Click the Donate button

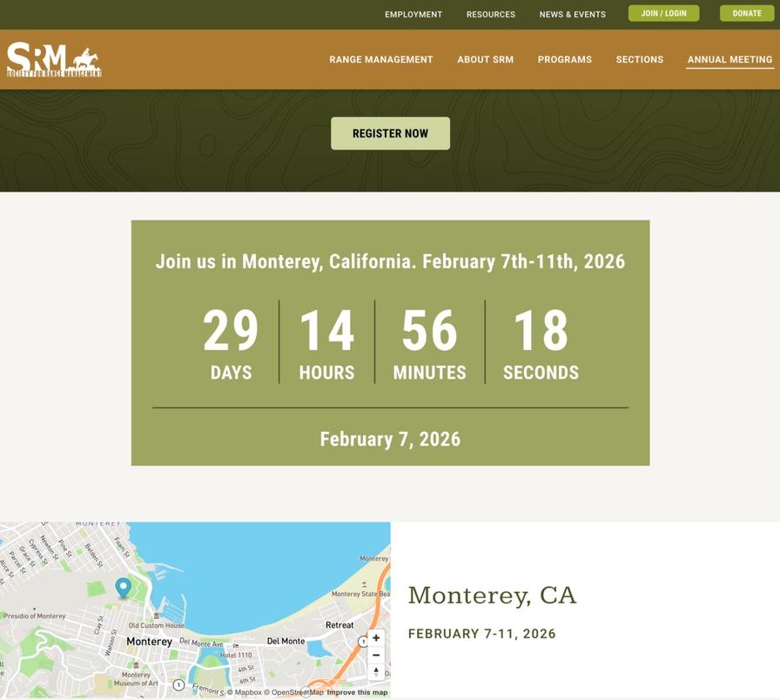(x=746, y=13)
